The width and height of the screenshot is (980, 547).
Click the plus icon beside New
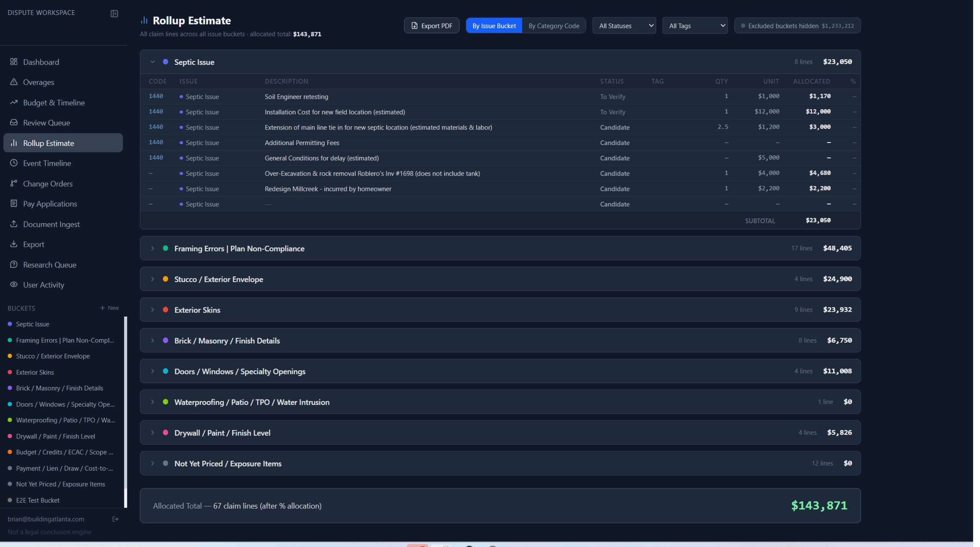coord(102,308)
